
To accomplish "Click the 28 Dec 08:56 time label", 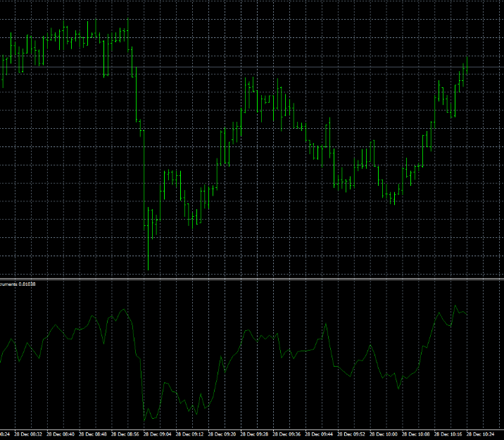I will point(126,434).
